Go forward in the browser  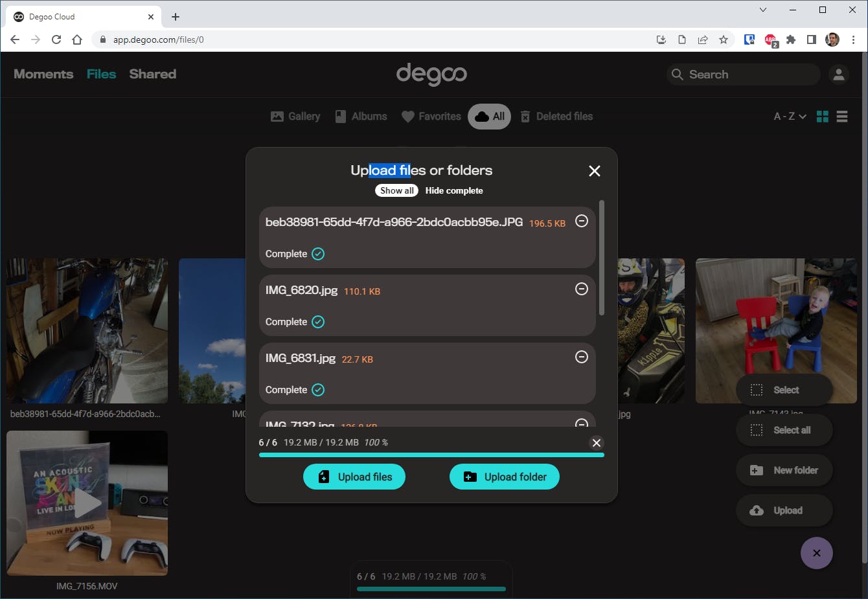click(x=36, y=40)
